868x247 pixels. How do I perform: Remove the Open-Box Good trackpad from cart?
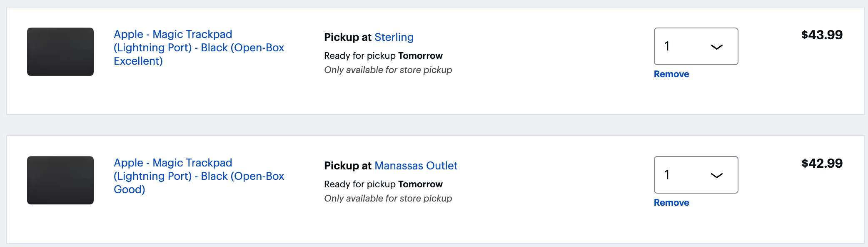671,203
